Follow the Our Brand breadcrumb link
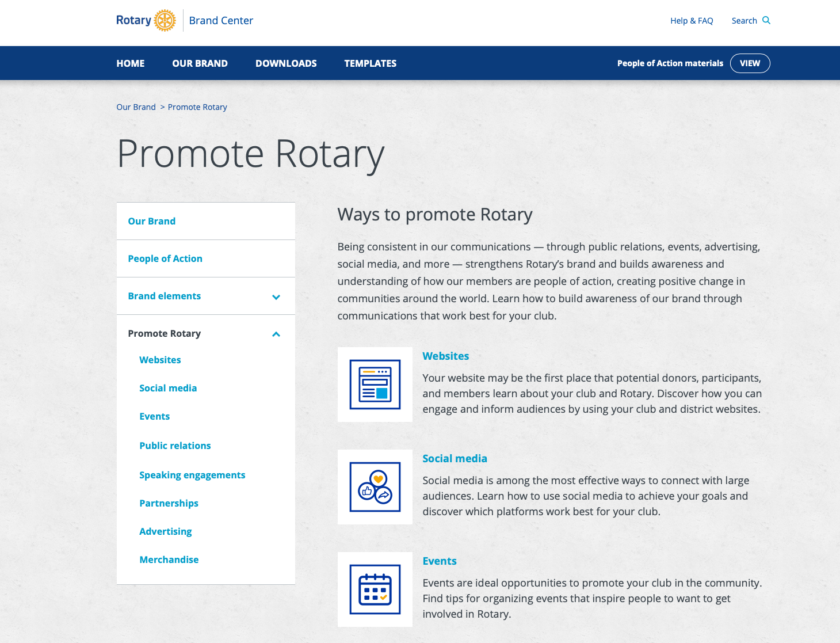The width and height of the screenshot is (840, 643). click(x=136, y=107)
